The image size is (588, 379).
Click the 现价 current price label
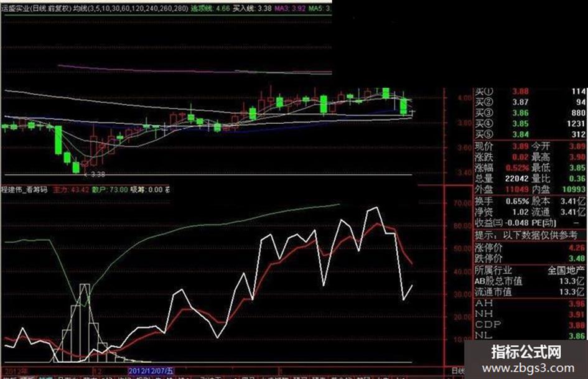click(484, 146)
